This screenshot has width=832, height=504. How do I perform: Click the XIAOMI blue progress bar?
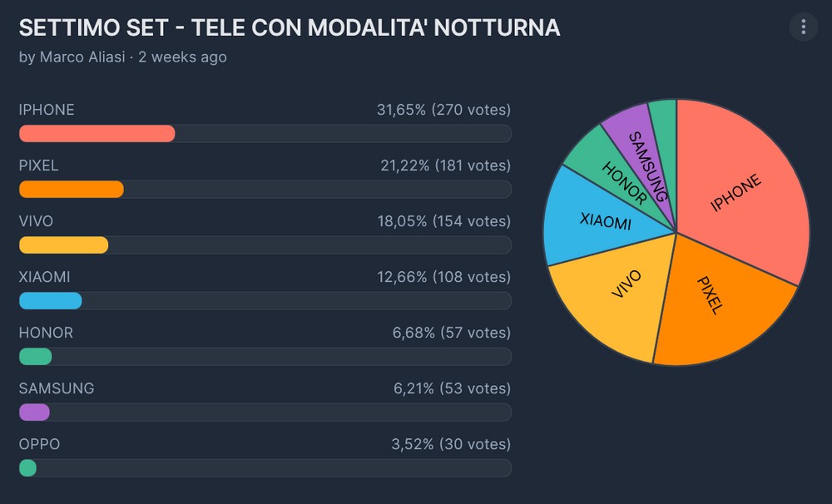coord(51,301)
